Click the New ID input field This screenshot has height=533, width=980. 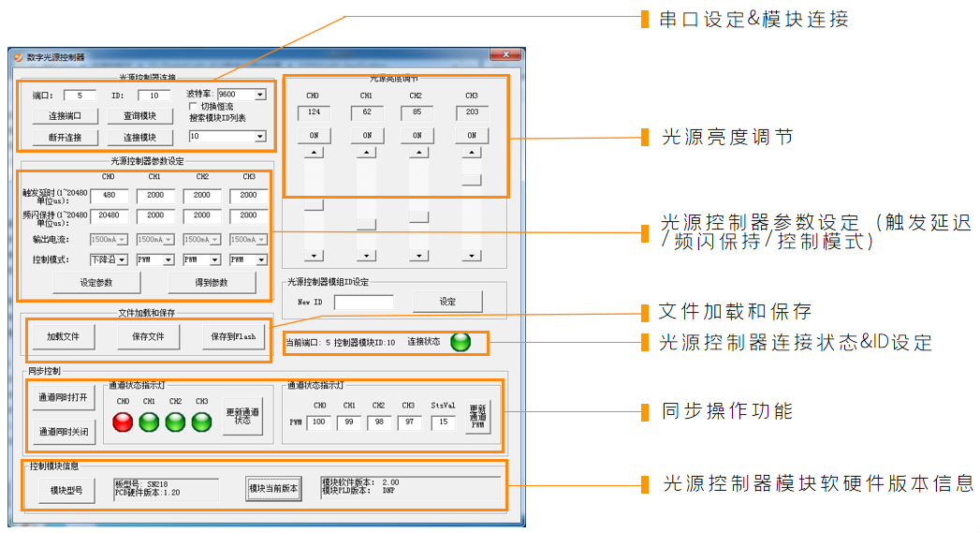click(363, 302)
